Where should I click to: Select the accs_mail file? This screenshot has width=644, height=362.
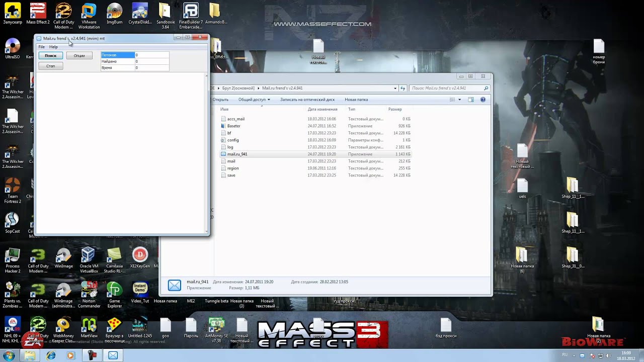[316, 119]
